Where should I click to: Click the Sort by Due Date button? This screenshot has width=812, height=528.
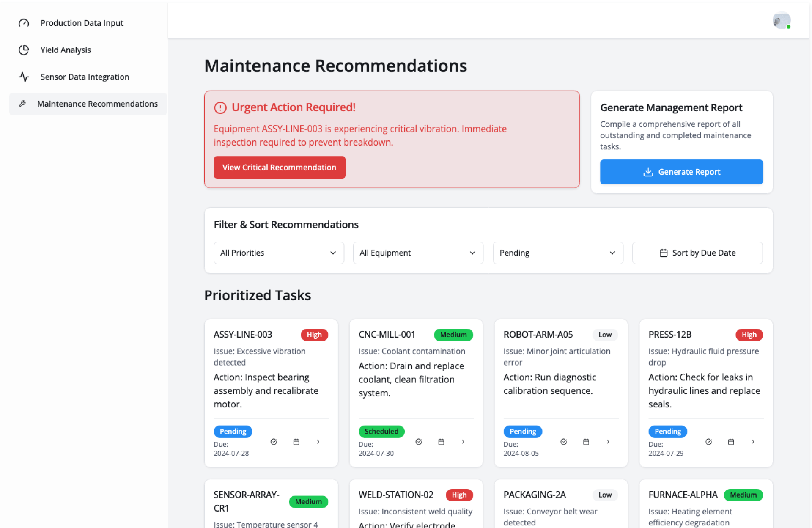(697, 253)
